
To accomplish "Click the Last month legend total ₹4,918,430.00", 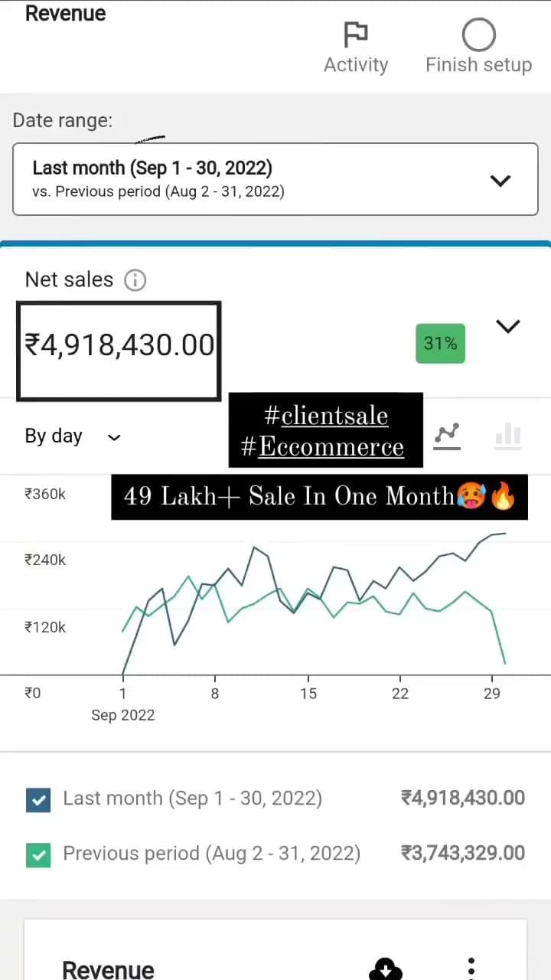I will [463, 799].
